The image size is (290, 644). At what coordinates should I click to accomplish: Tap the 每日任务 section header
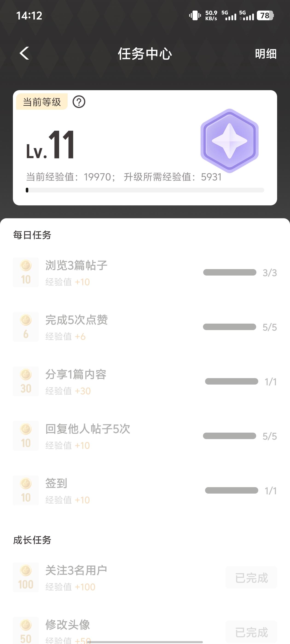click(x=32, y=235)
